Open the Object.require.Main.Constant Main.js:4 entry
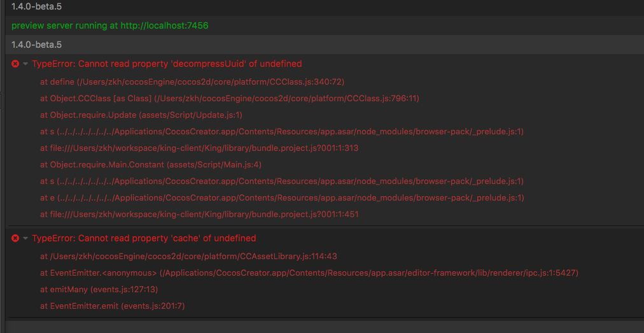The image size is (644, 333). tap(151, 164)
